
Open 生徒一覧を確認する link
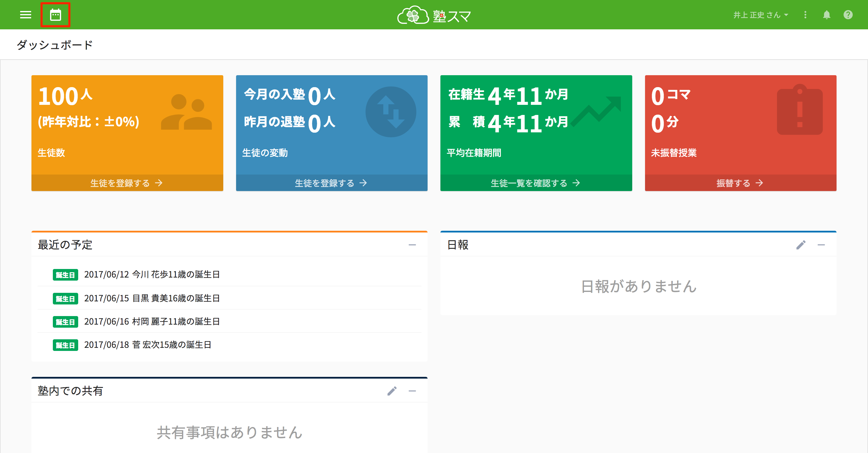[535, 183]
